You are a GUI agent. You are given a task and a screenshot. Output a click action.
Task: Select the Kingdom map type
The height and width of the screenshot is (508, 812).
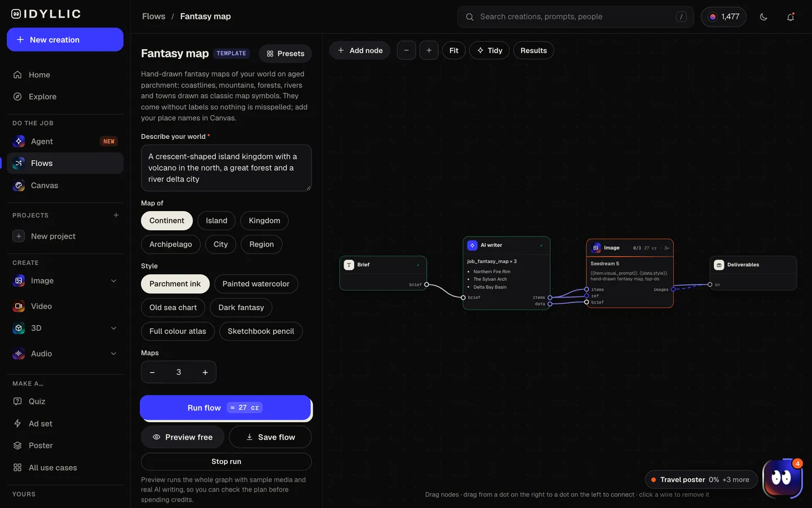(x=264, y=221)
